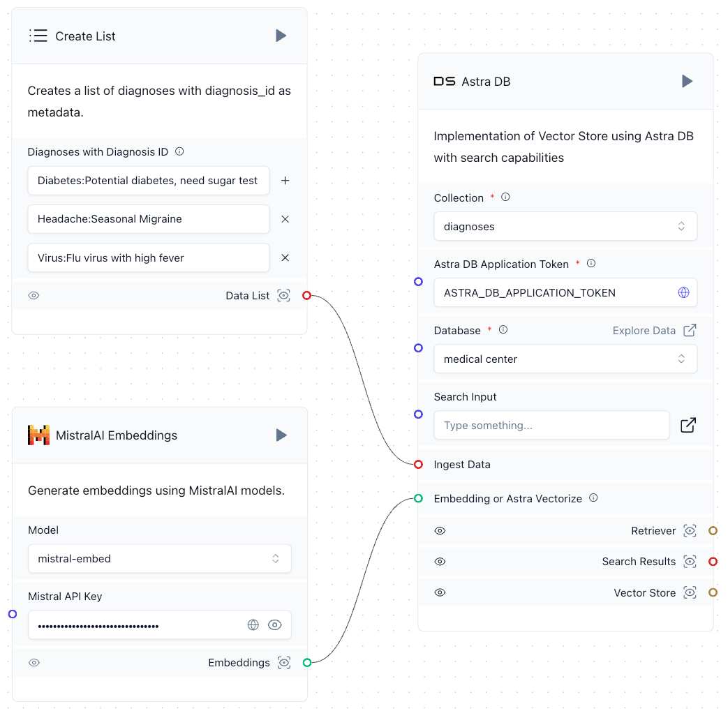Run the Create List component
The height and width of the screenshot is (711, 728).
(281, 35)
